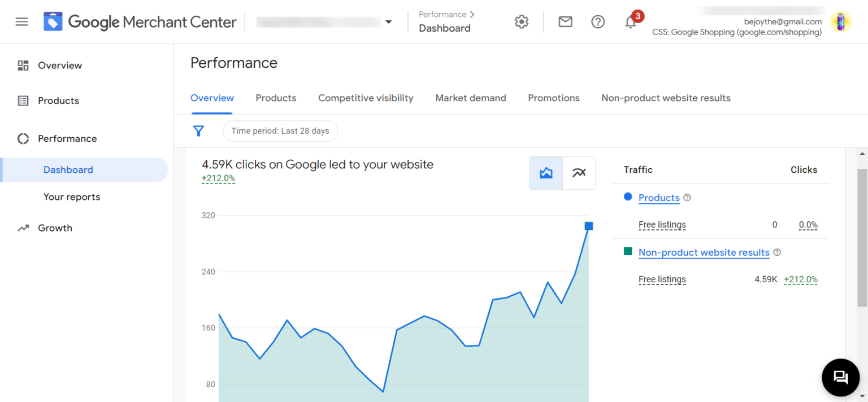Expand Performance in the left sidebar
The height and width of the screenshot is (402, 868).
click(x=67, y=138)
